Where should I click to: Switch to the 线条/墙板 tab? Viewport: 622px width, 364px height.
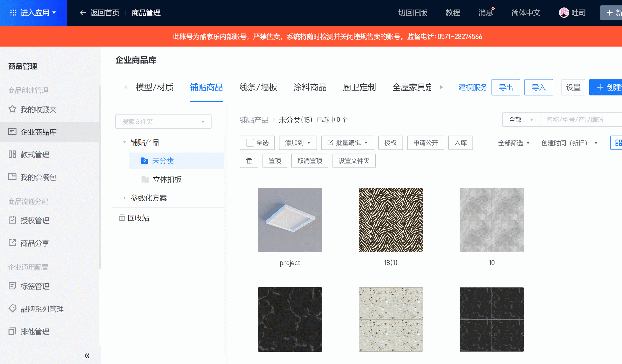pyautogui.click(x=258, y=87)
